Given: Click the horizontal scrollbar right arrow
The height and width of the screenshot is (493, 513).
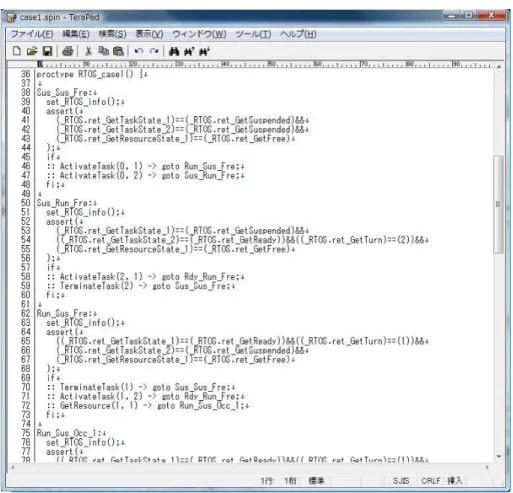Looking at the screenshot, I should [x=487, y=468].
